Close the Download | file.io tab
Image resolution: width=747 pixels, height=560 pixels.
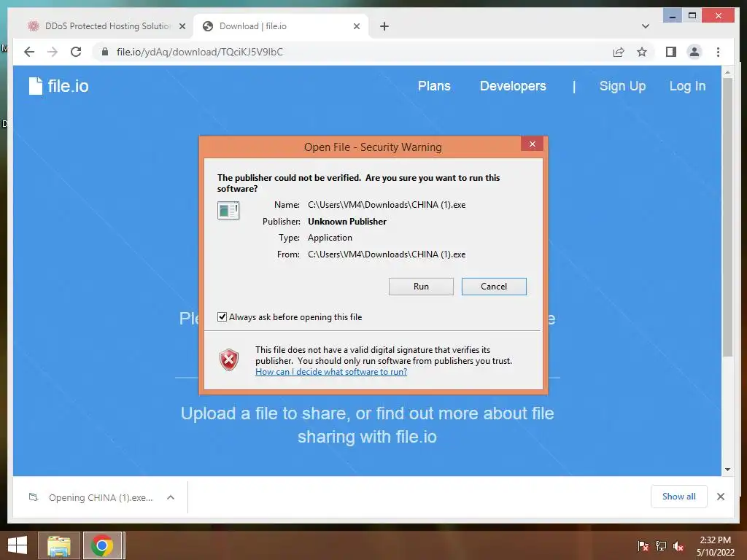coord(356,26)
